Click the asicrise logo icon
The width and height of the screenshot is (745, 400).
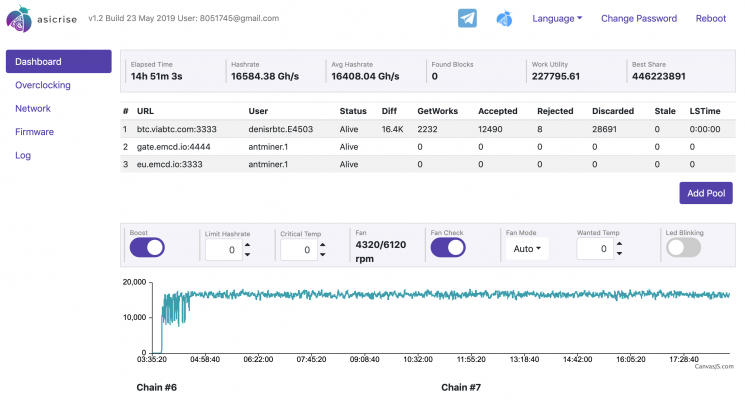[x=19, y=18]
